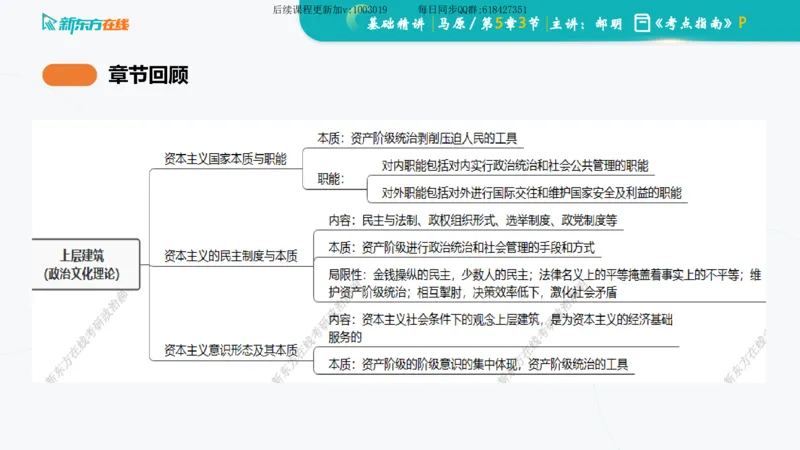The image size is (800, 450).
Task: Click the 基础精讲 label in header
Action: 396,24
